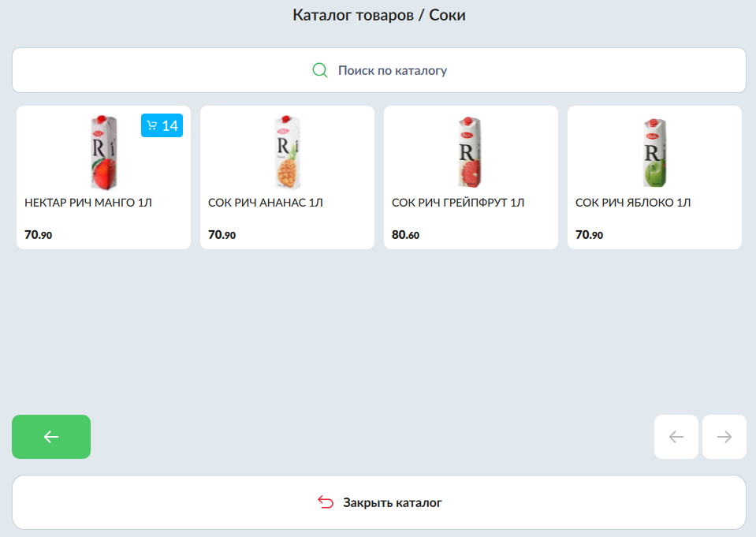756x537 pixels.
Task: Focus the 'Поиск по каталогу' search field
Action: (392, 70)
